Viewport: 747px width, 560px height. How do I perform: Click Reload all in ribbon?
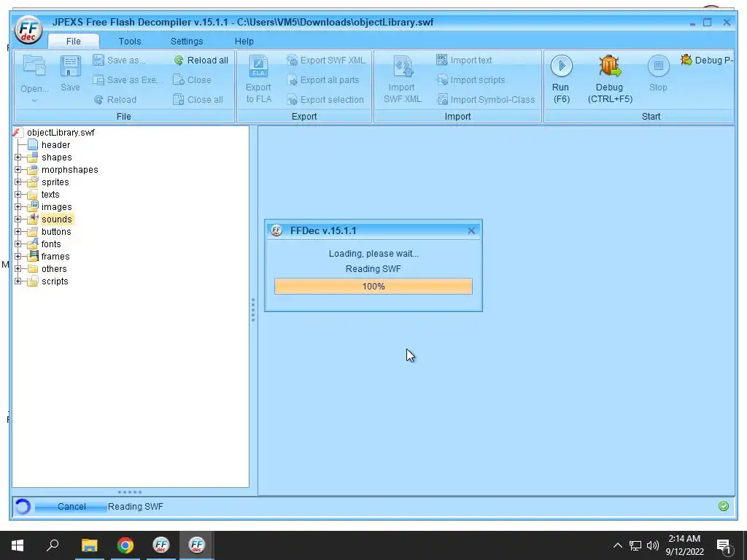pos(201,60)
